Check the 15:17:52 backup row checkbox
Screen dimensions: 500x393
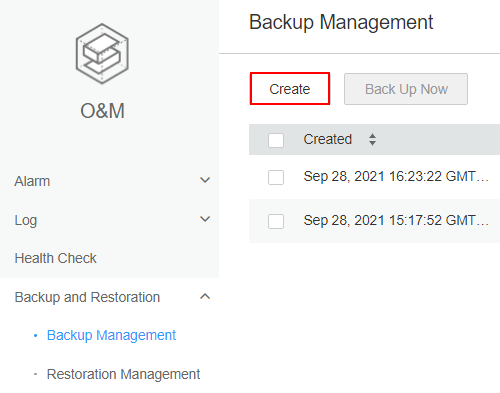pos(276,221)
